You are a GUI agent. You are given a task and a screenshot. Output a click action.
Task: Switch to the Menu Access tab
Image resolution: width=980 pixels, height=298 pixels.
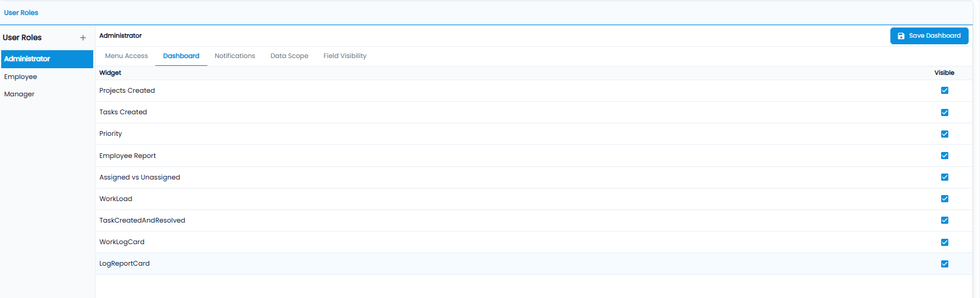click(126, 56)
